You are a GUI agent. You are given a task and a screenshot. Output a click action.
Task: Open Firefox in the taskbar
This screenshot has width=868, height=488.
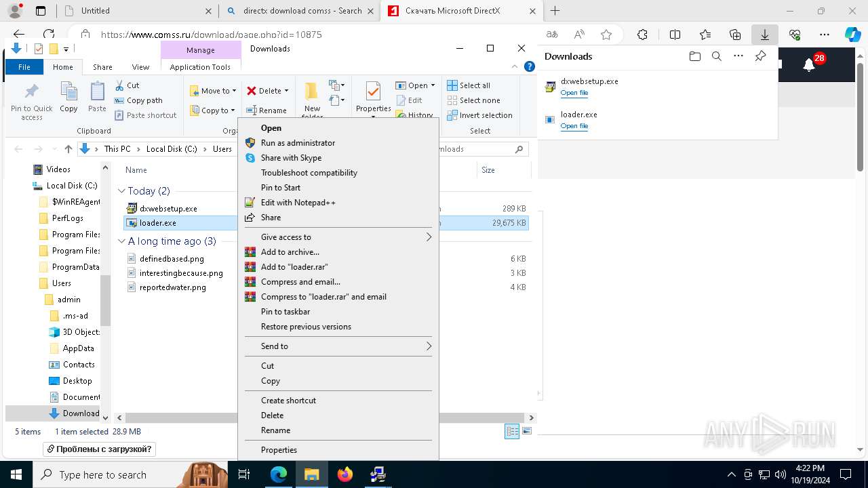click(x=345, y=474)
